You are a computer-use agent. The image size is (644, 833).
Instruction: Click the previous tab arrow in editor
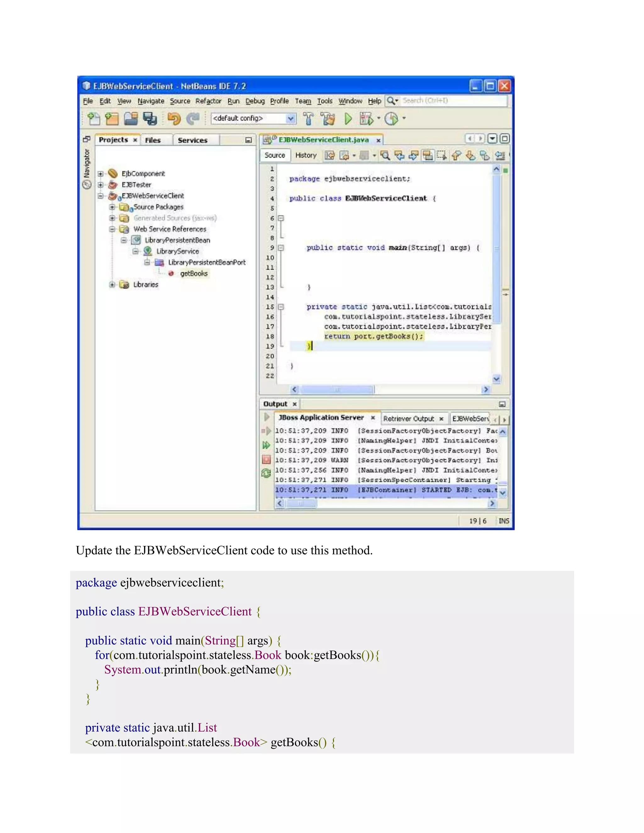coord(470,138)
